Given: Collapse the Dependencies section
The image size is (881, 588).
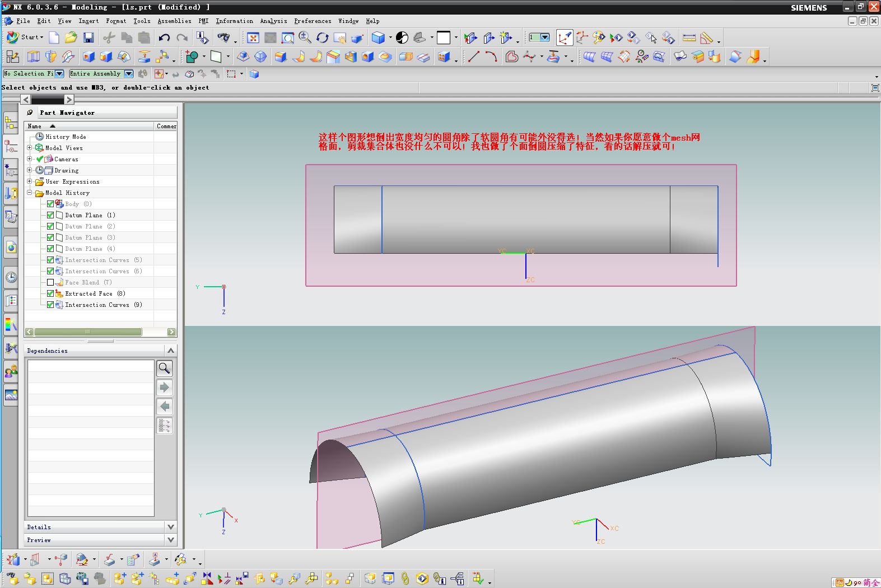Looking at the screenshot, I should point(171,351).
